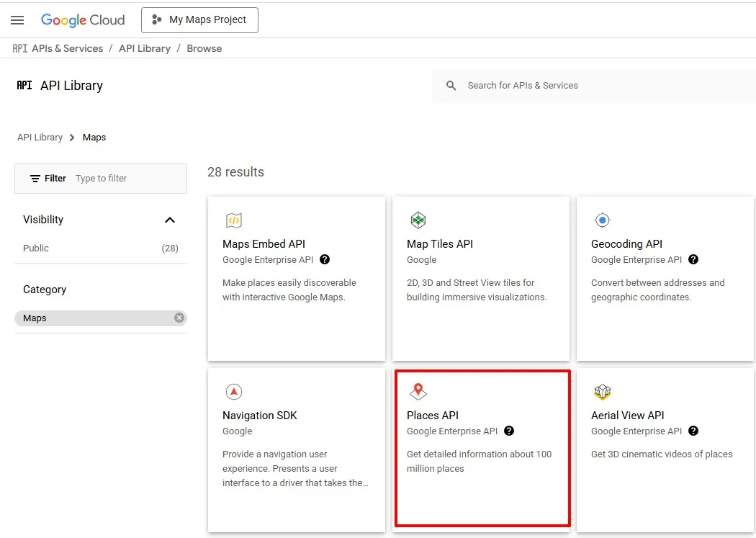Collapse the Visibility filter section
Screen dimensions: 756x538
pyautogui.click(x=170, y=220)
